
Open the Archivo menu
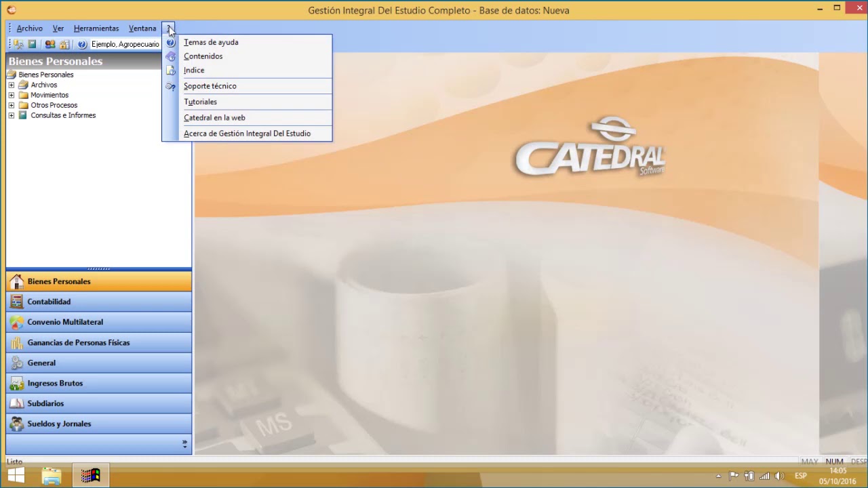[30, 28]
